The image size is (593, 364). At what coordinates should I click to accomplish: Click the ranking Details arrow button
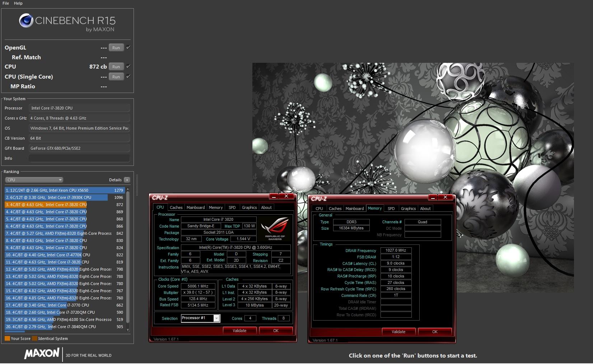click(127, 180)
